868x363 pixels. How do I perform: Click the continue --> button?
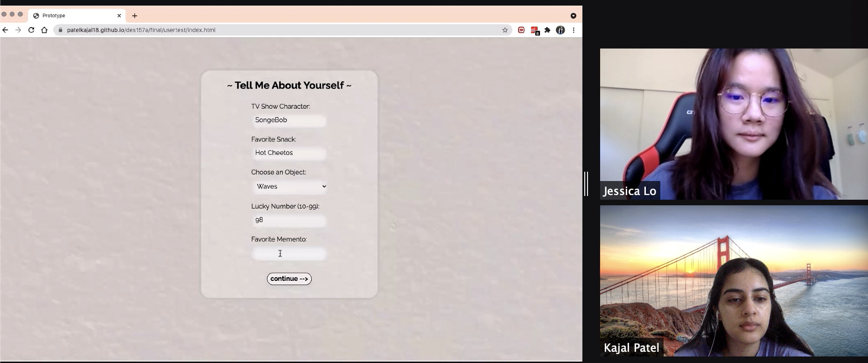tap(289, 279)
